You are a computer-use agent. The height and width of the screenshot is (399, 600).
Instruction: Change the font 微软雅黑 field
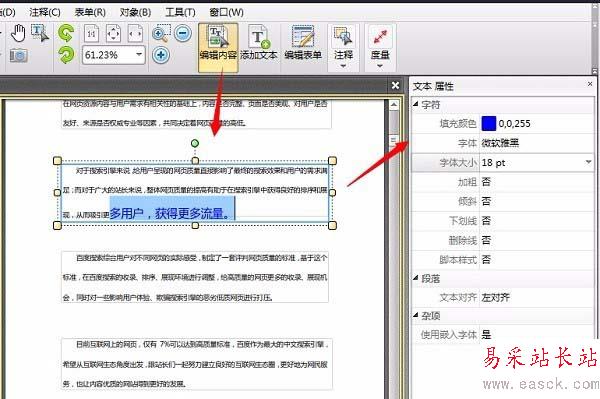pyautogui.click(x=536, y=143)
